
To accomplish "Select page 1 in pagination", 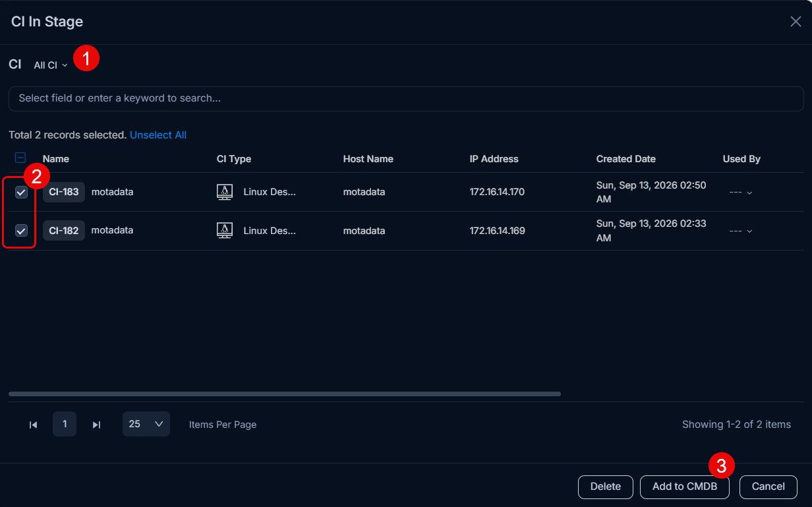I will (x=65, y=424).
